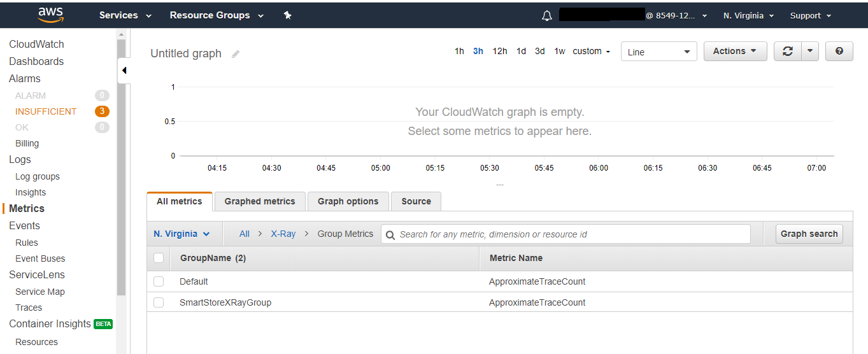The image size is (868, 354).
Task: Switch to the Graphed metrics tab
Action: pos(260,201)
